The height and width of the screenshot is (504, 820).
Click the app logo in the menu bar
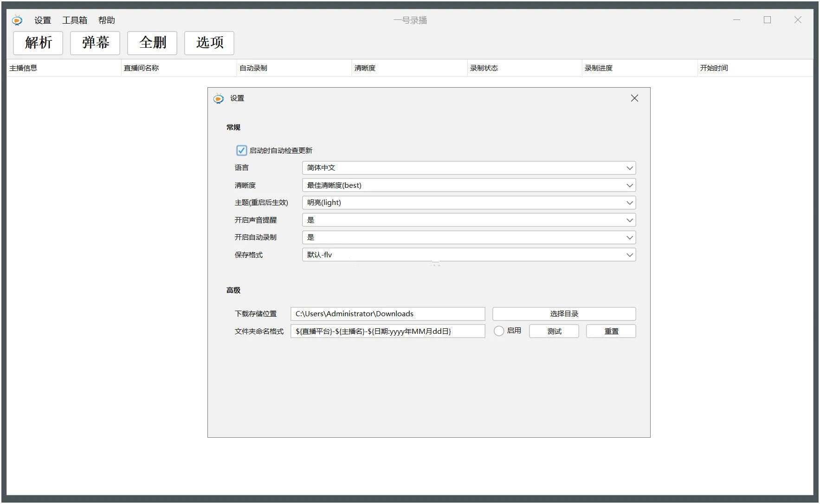(17, 20)
